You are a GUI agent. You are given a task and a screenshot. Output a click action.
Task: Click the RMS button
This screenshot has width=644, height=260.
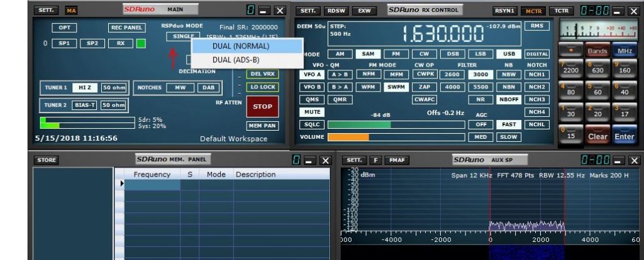pos(537,26)
